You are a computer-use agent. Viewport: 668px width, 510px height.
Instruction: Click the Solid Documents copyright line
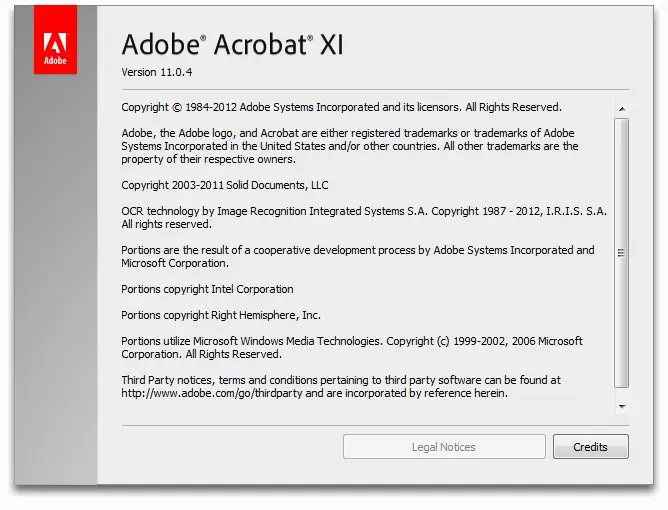coord(225,185)
